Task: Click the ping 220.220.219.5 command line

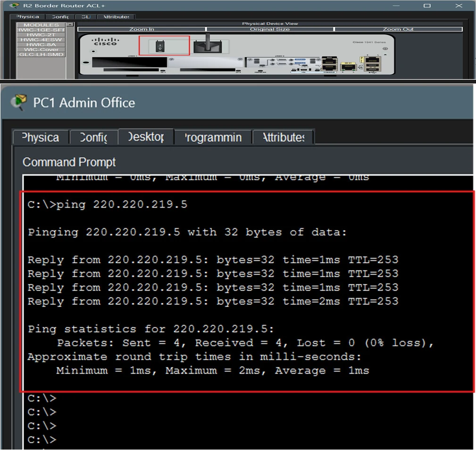Action: [x=108, y=204]
